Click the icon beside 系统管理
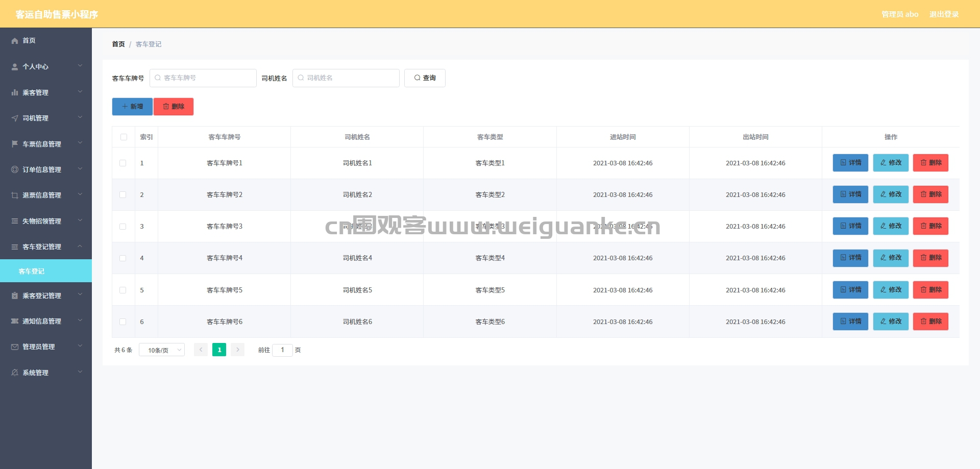This screenshot has width=980, height=469. point(15,373)
